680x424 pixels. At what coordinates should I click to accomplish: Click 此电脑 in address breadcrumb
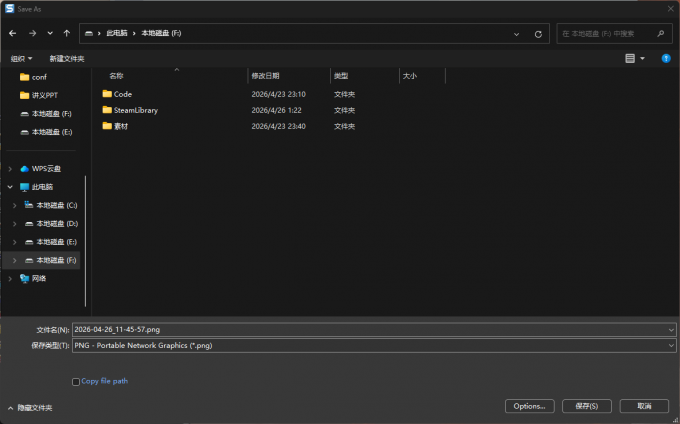point(117,33)
